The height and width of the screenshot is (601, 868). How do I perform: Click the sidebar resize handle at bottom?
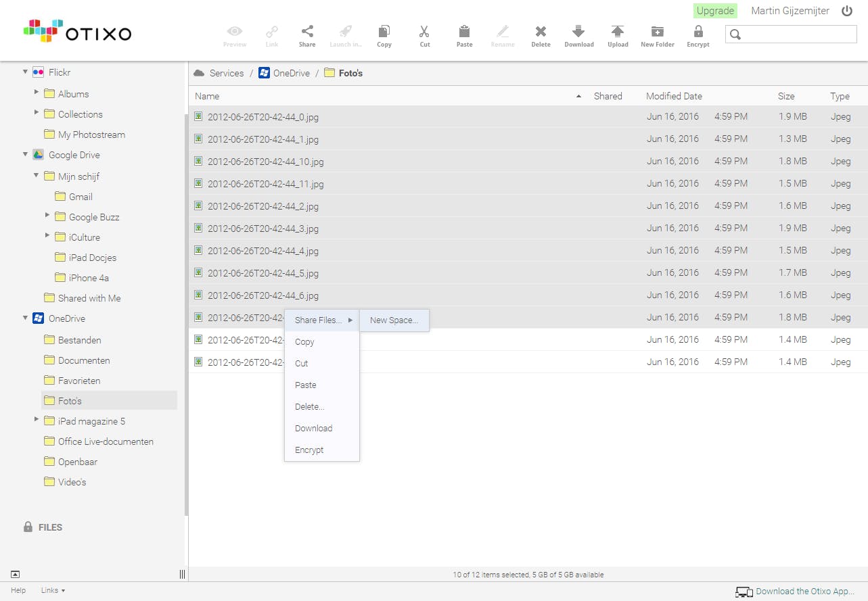182,574
